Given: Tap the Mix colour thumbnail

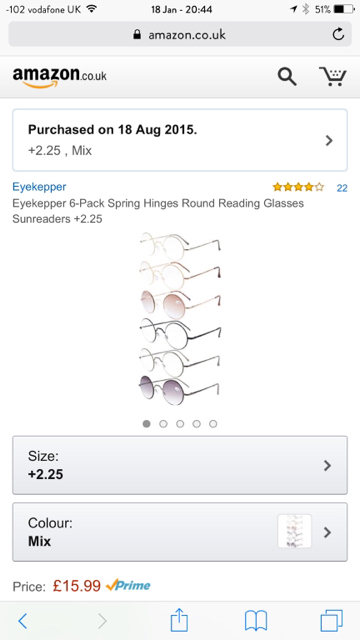Looking at the screenshot, I should pyautogui.click(x=295, y=531).
